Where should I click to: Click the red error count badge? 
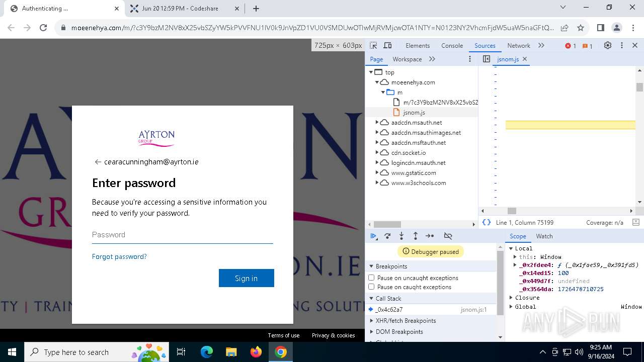[571, 46]
